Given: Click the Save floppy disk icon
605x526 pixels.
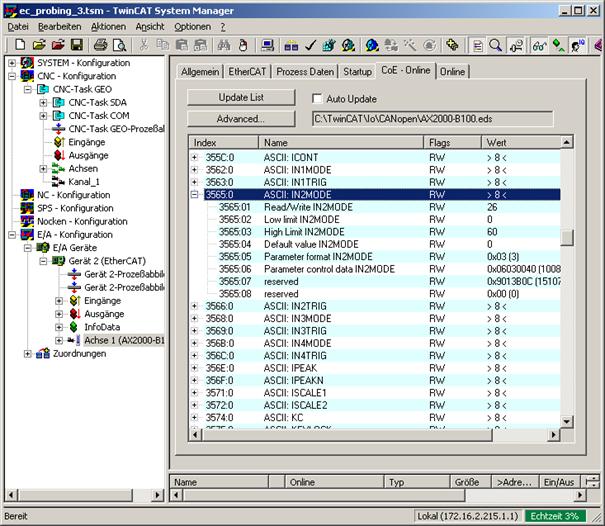Looking at the screenshot, I should (x=77, y=45).
